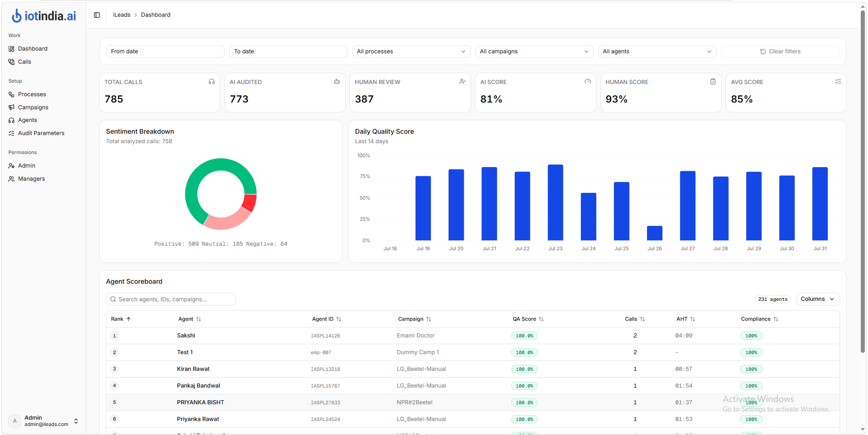
Task: Click the iLeads breadcrumb link
Action: coord(122,15)
